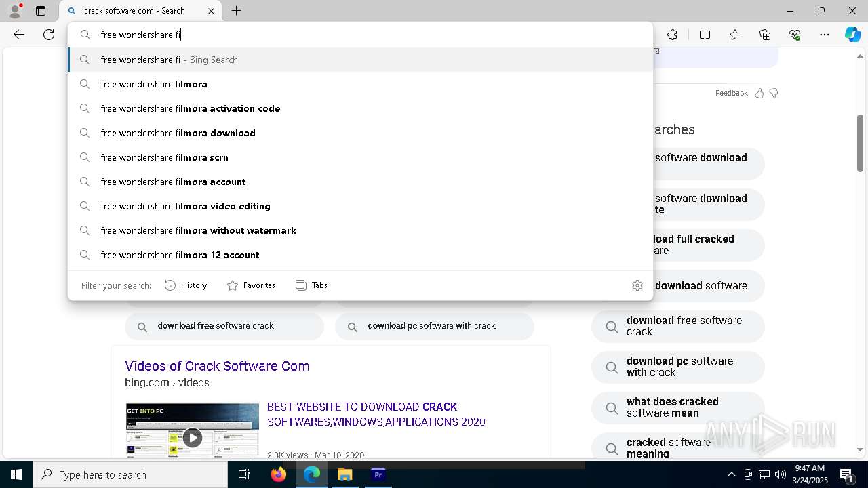Select 'filmora video editing' suggestion
The image size is (868, 488).
360,206
